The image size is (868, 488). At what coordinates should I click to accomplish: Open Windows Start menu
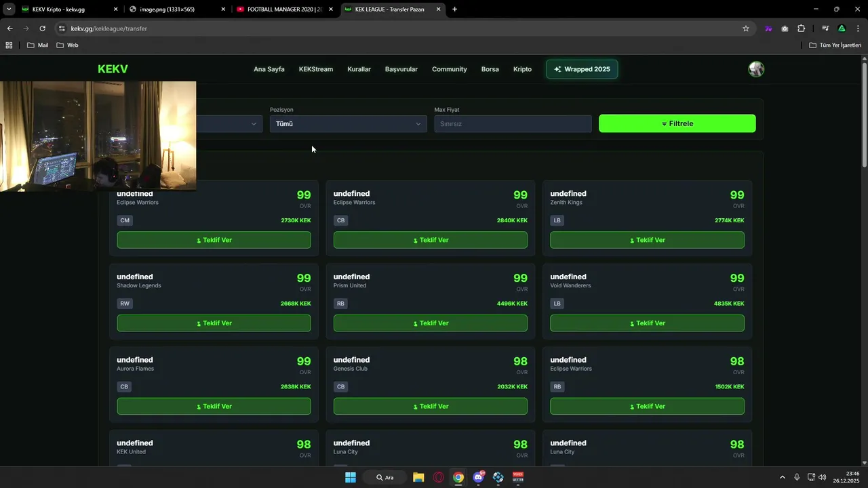tap(351, 477)
